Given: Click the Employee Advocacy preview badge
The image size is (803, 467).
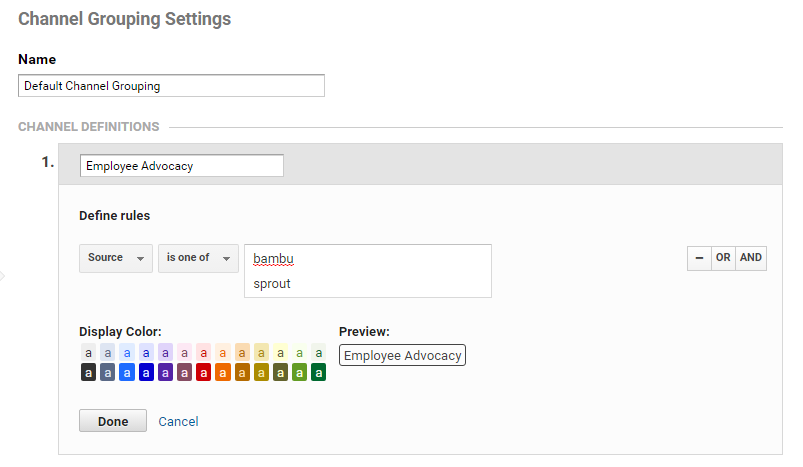Looking at the screenshot, I should point(403,355).
